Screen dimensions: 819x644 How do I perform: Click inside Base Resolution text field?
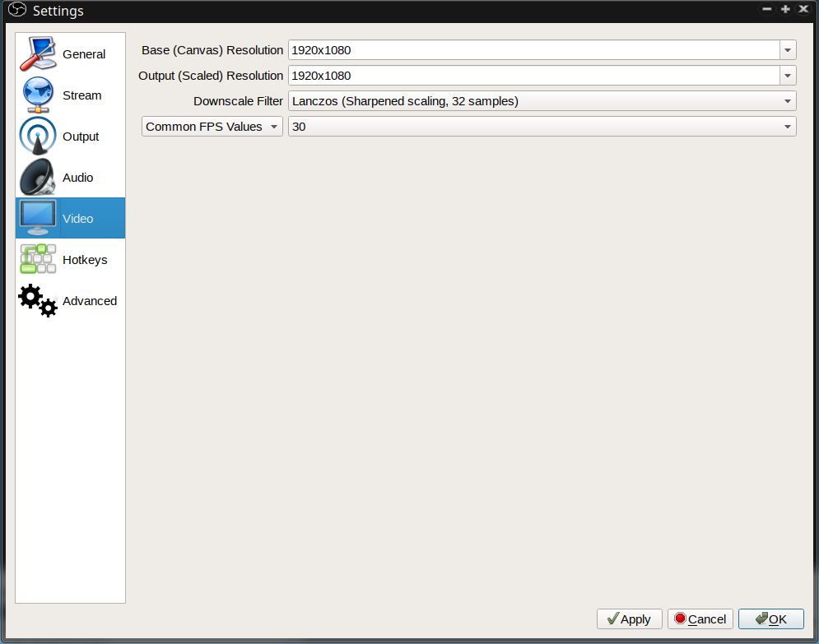click(533, 50)
